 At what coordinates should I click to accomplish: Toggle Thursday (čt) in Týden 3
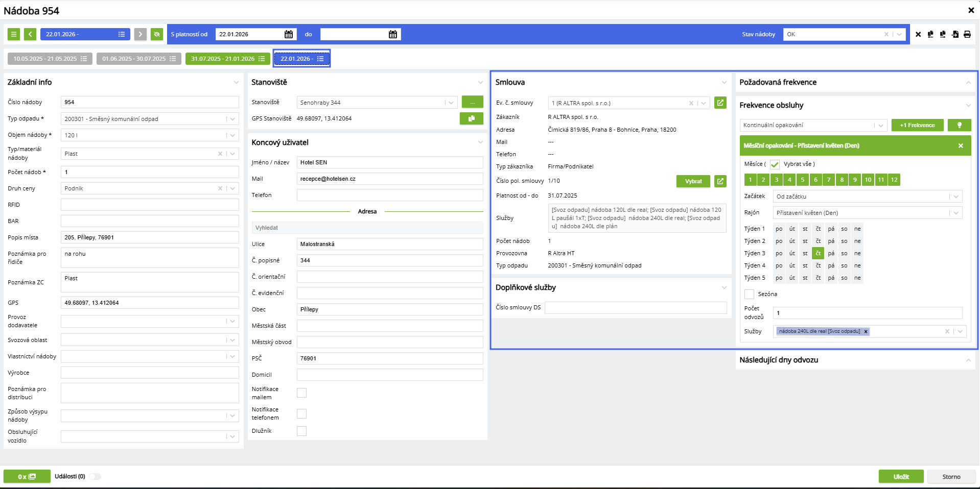coord(818,253)
